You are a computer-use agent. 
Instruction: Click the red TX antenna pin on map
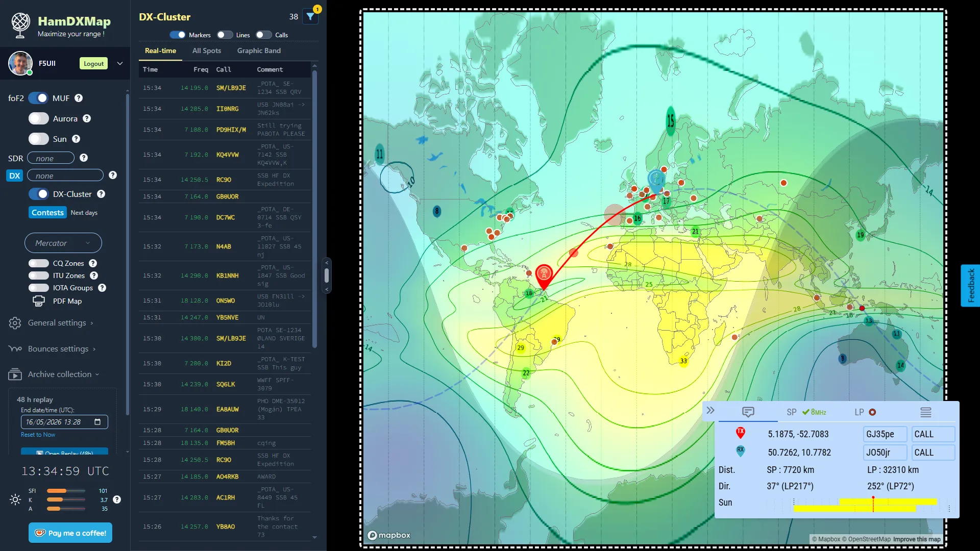point(544,275)
